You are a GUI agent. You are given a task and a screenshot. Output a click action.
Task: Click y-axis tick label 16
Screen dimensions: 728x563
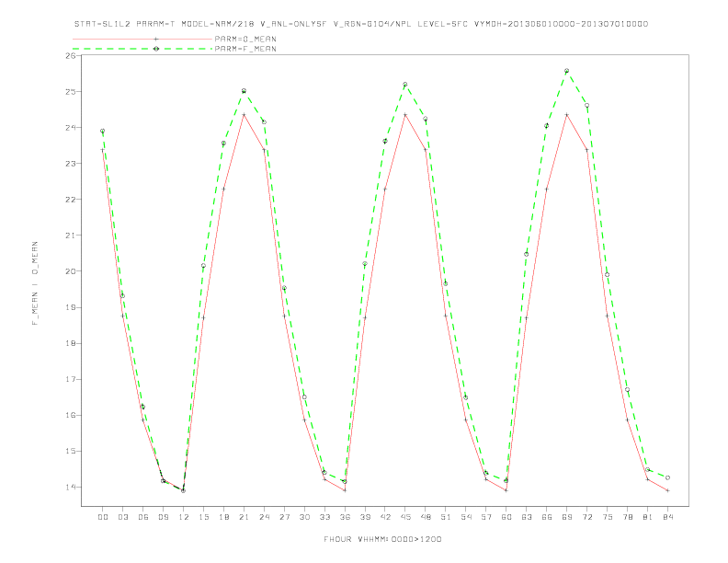coord(71,415)
